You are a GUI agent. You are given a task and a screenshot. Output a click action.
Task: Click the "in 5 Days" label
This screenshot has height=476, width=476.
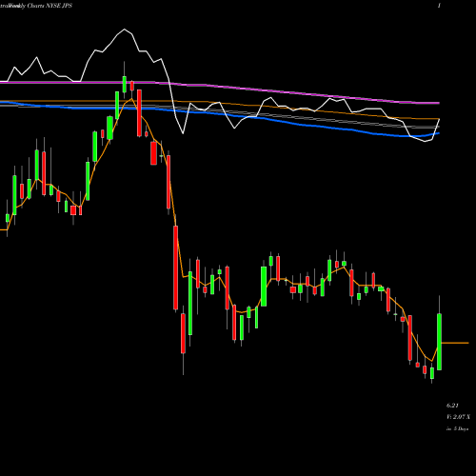(457, 428)
